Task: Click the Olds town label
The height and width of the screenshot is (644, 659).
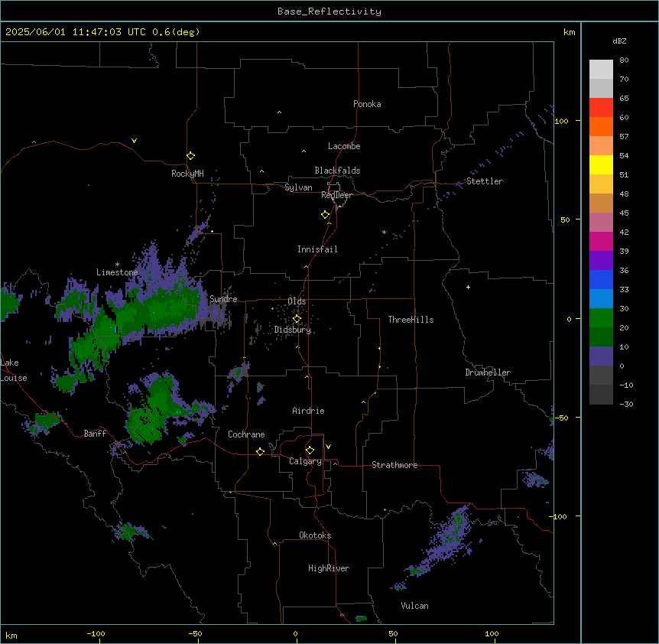Action: [x=297, y=301]
